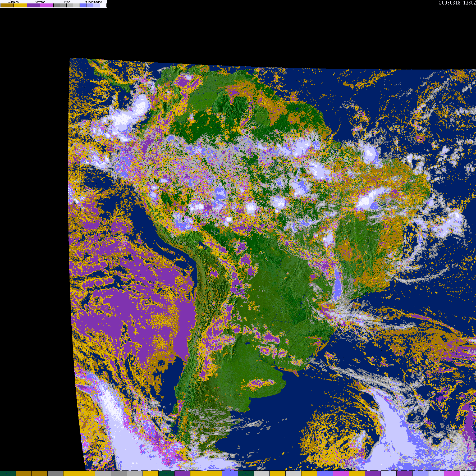Select the yellow Cúmulos legend swatch
Screen dimensions: 476x476
click(x=20, y=5)
